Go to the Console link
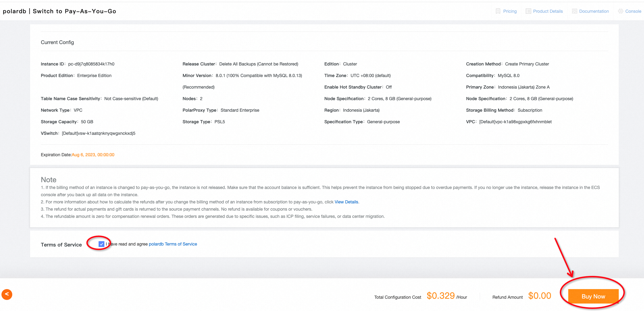 (633, 11)
